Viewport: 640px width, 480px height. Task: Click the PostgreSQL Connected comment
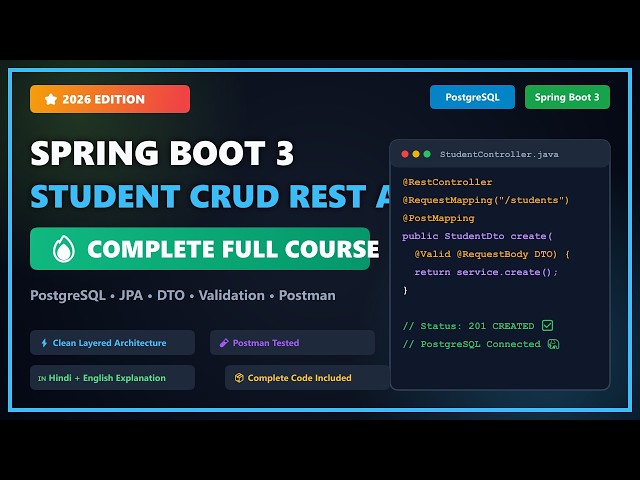pyautogui.click(x=471, y=344)
